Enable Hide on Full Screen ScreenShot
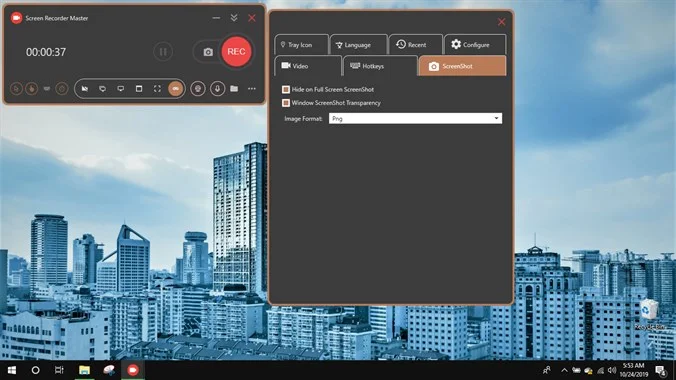The height and width of the screenshot is (380, 676). click(x=285, y=89)
